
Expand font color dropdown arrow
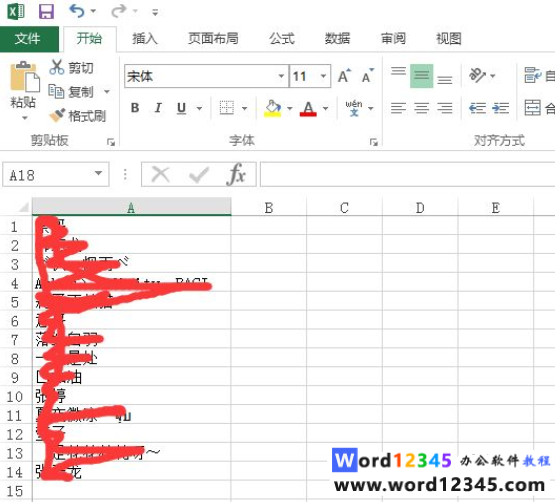click(326, 108)
